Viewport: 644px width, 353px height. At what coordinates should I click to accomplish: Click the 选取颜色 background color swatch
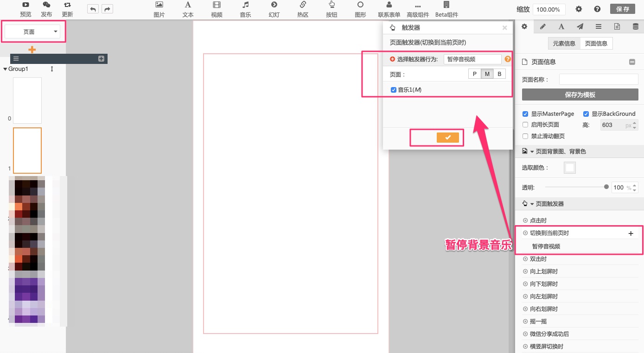[x=569, y=168]
